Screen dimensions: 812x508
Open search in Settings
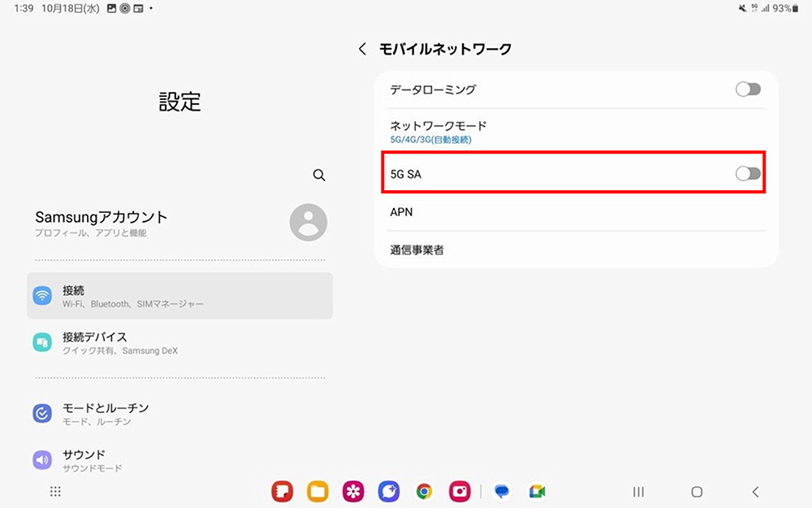(x=319, y=175)
